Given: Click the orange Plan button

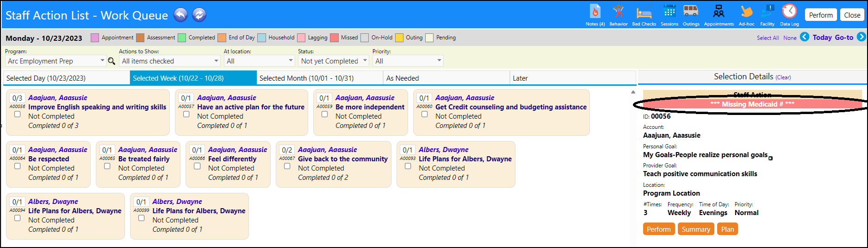Looking at the screenshot, I should [x=727, y=229].
